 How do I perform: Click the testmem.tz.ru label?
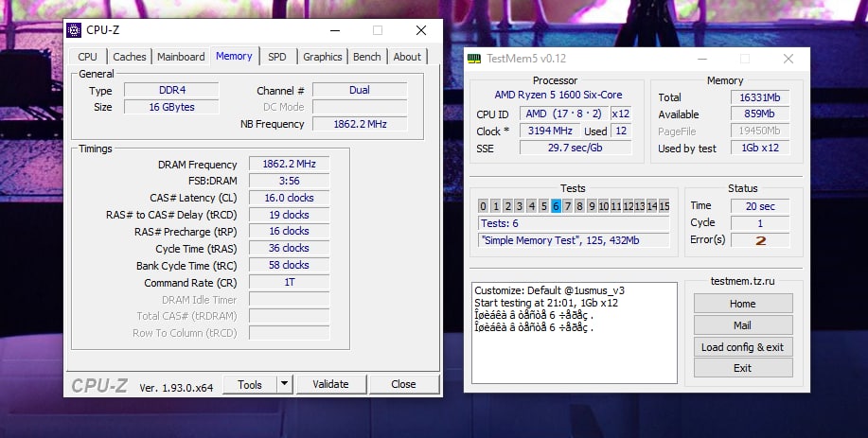742,281
